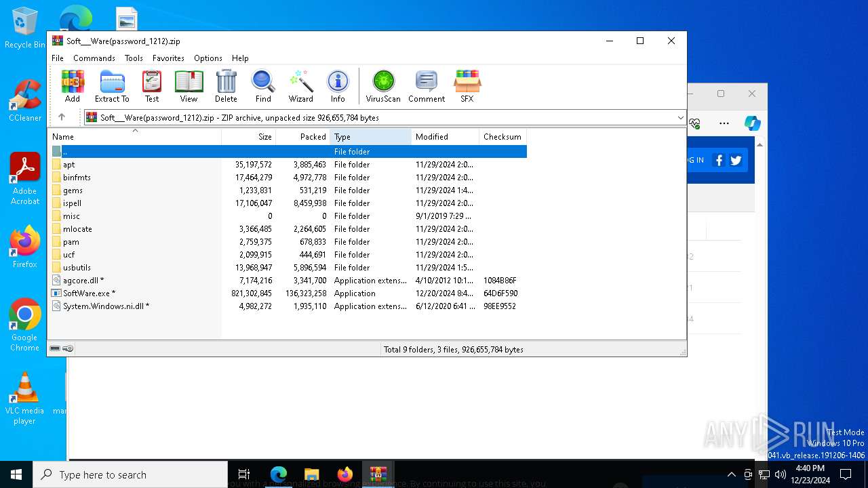Click the drive icon in status bar
Viewport: 868px width, 488px height.
[x=55, y=349]
